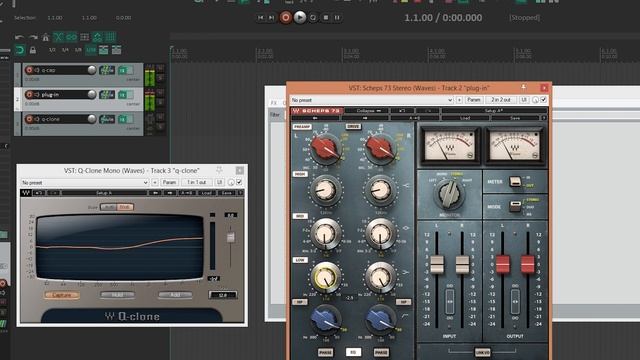Click Param button in Scheps 73 window

tap(473, 100)
